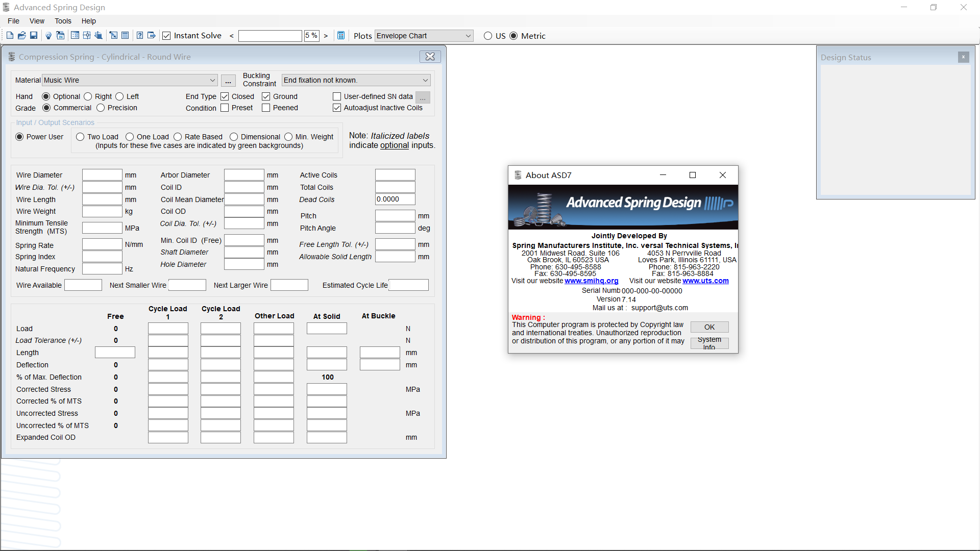Select the Dimensional scenario
The width and height of the screenshot is (980, 551).
[234, 137]
